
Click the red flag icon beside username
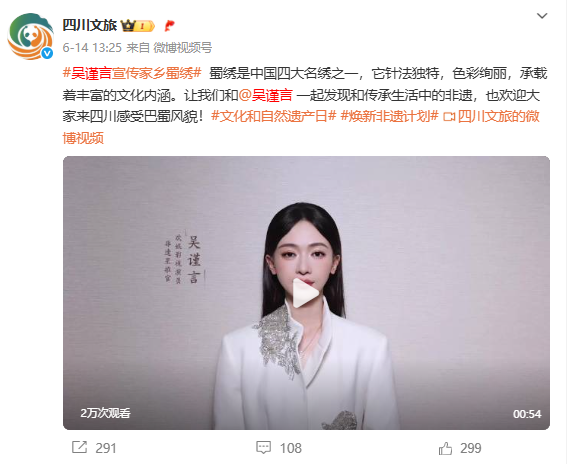pos(169,26)
